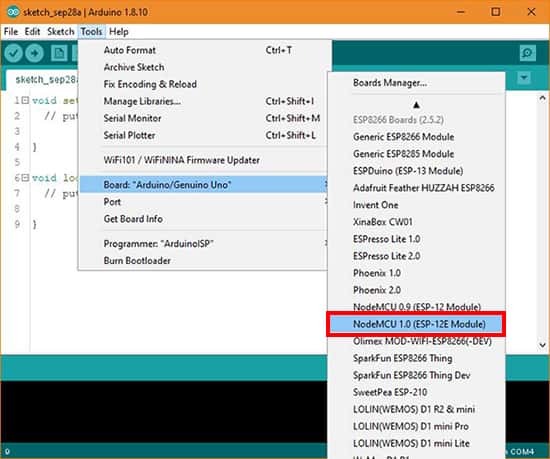Image resolution: width=550 pixels, height=459 pixels.
Task: Open Boards Manager
Action: point(416,83)
